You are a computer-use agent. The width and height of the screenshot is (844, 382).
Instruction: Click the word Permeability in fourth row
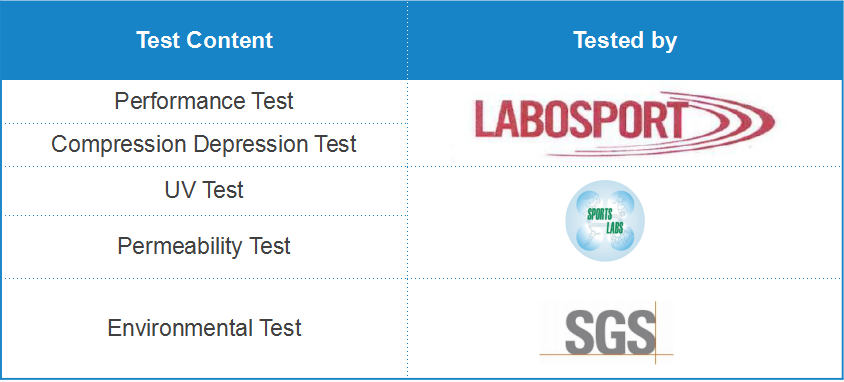[180, 247]
